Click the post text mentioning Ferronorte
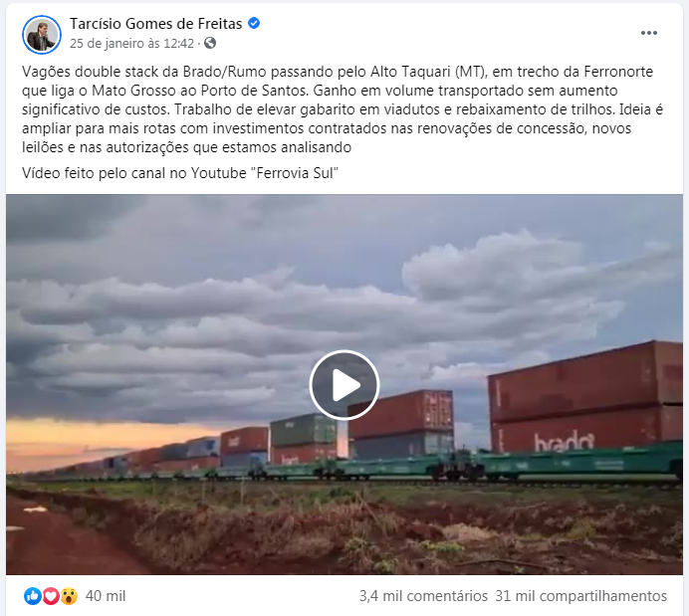 click(x=343, y=109)
